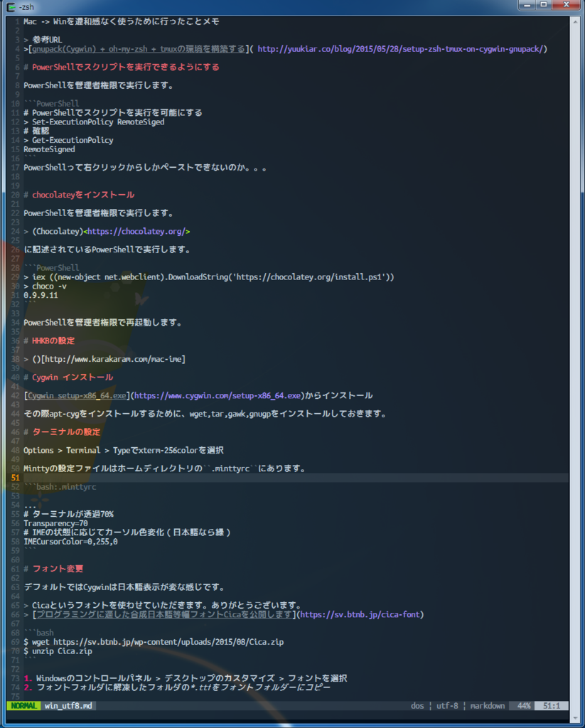Open the https://chocolatey.org/ link
This screenshot has width=585, height=728.
point(136,231)
